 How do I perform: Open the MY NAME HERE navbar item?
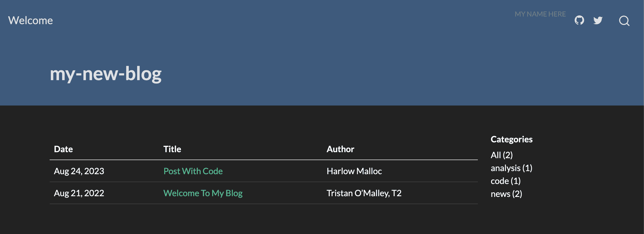tap(540, 14)
